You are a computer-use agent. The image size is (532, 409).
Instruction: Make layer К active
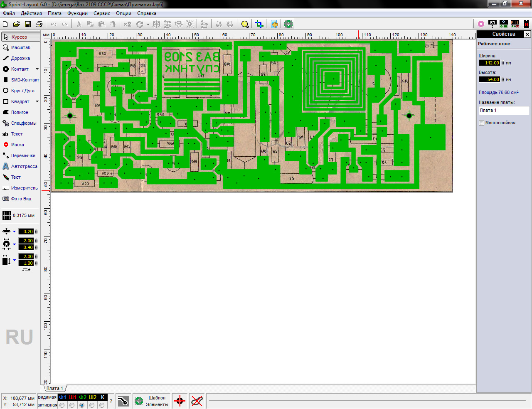pyautogui.click(x=102, y=405)
